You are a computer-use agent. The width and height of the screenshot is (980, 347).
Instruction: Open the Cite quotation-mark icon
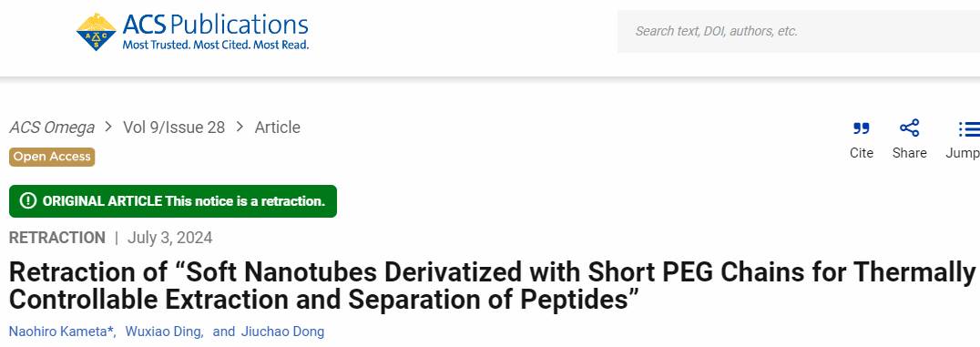tap(862, 128)
